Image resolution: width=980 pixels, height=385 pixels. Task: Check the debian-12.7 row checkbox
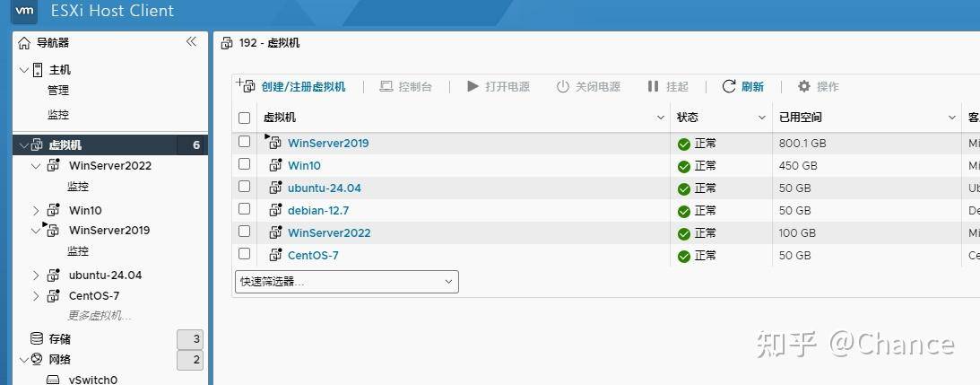(x=245, y=209)
